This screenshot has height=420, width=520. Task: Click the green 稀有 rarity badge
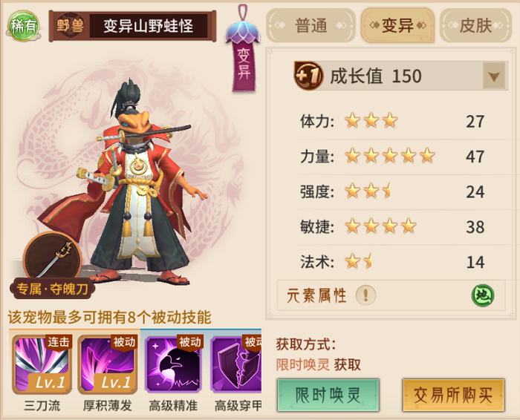pyautogui.click(x=22, y=26)
